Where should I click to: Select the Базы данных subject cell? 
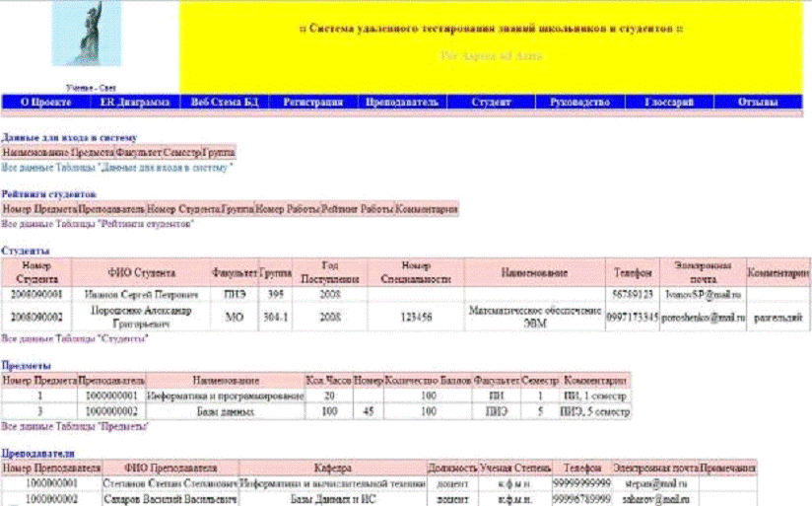225,411
